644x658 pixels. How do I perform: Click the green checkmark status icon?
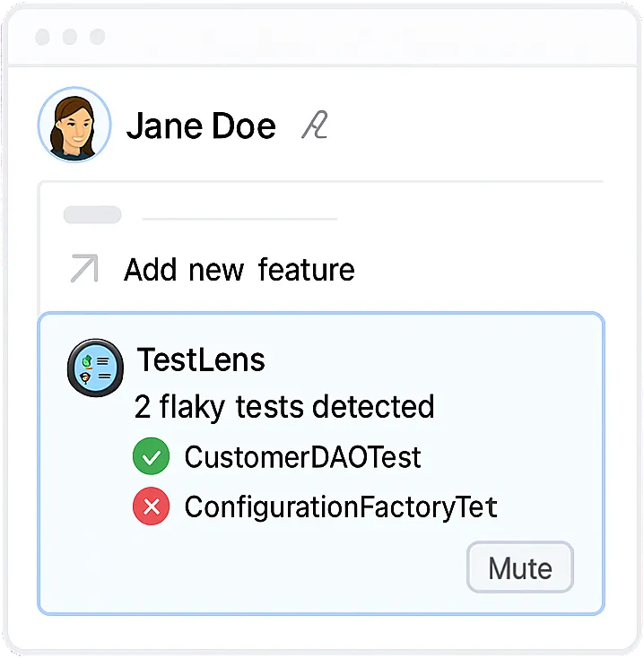click(152, 458)
